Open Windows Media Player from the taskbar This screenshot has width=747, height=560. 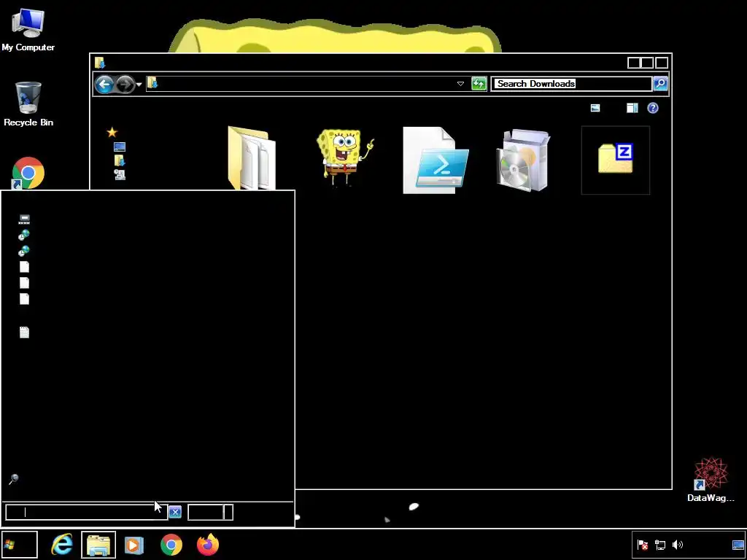coord(134,545)
